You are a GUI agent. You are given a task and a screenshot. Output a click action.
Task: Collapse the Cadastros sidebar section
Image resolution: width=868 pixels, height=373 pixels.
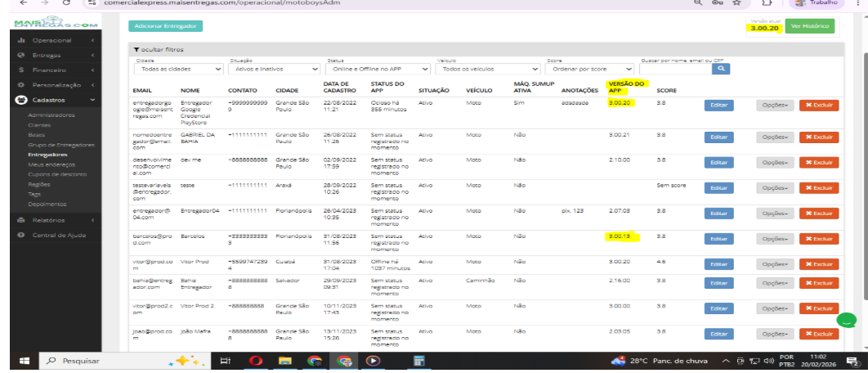(x=56, y=101)
